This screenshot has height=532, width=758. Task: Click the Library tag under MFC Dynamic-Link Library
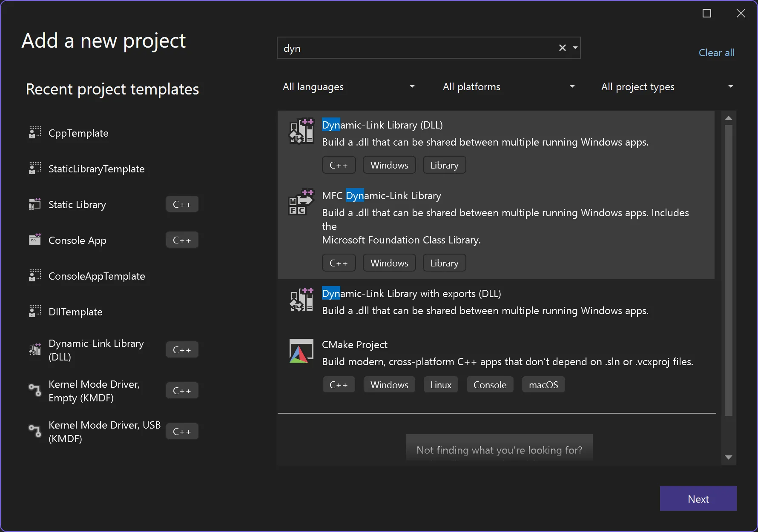[x=444, y=263]
